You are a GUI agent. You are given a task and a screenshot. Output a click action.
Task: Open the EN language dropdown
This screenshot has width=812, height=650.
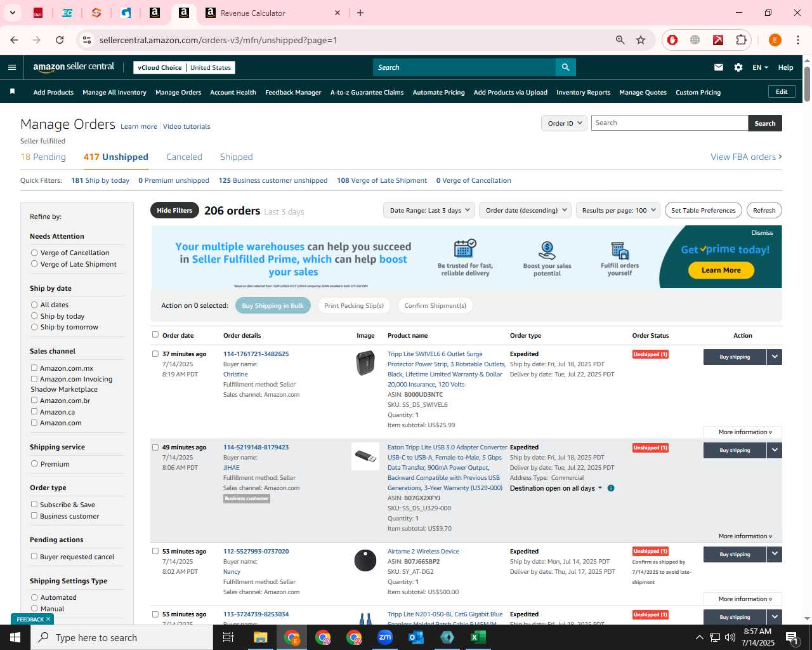tap(760, 67)
